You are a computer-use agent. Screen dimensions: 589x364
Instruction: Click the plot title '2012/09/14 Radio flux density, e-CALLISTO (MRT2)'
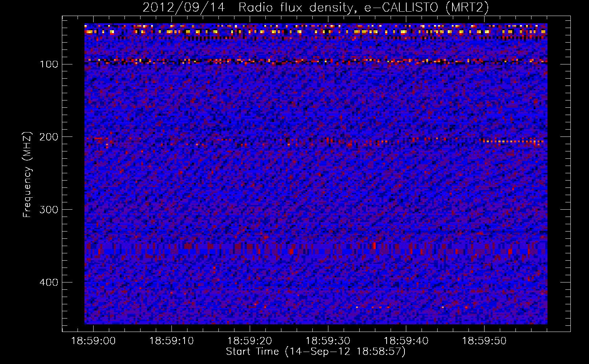(316, 8)
